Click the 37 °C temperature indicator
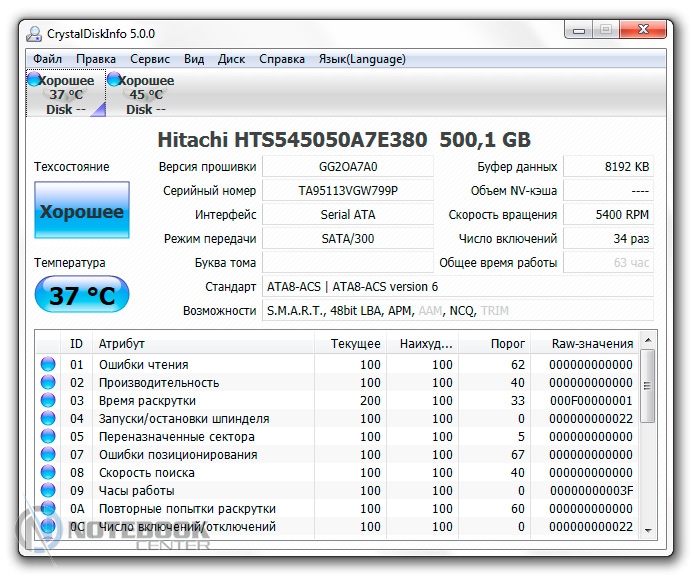 (82, 295)
